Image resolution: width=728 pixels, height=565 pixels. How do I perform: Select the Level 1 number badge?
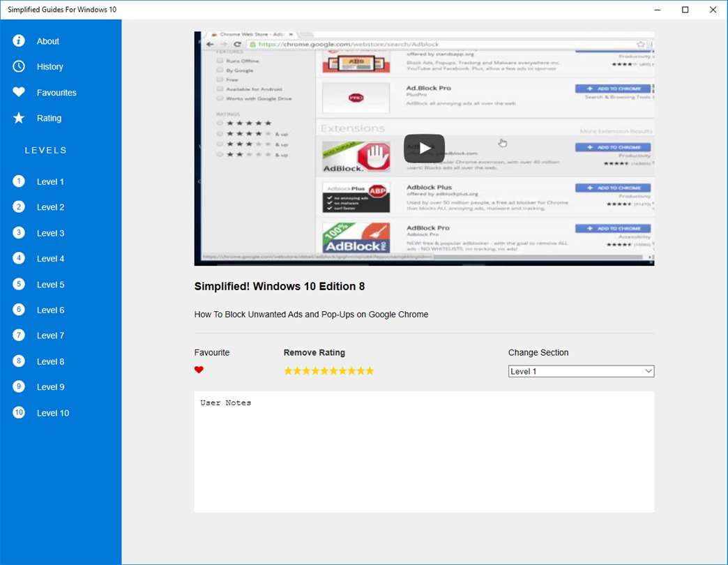point(19,181)
